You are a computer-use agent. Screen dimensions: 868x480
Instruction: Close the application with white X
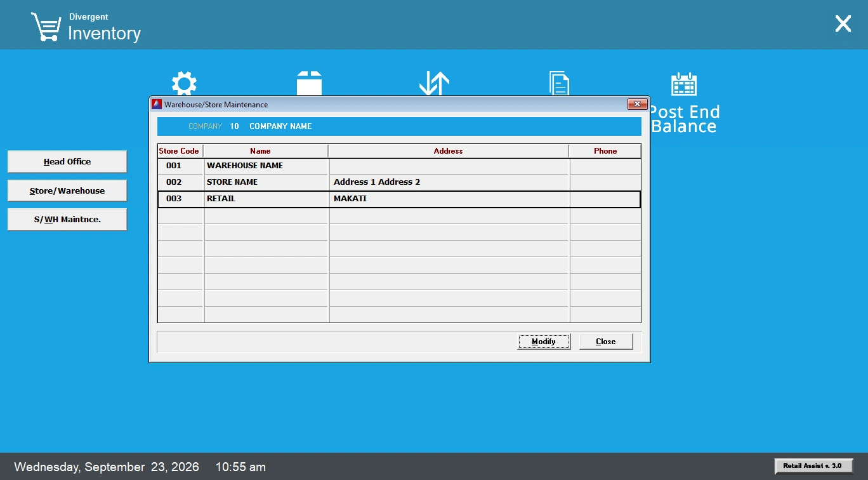(x=843, y=24)
